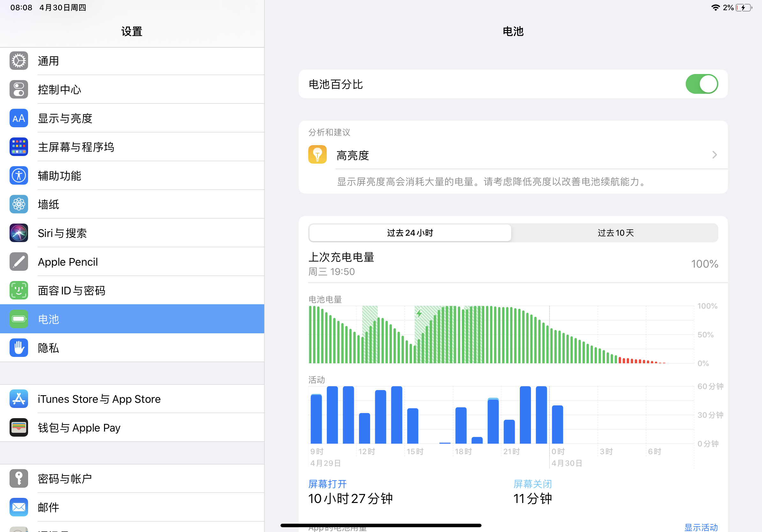Image resolution: width=762 pixels, height=532 pixels.
Task: Tap the Apple Pencil icon
Action: [19, 262]
